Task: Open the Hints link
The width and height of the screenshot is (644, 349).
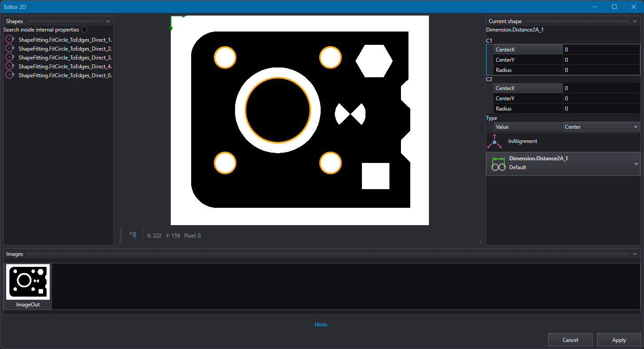Action: (321, 325)
